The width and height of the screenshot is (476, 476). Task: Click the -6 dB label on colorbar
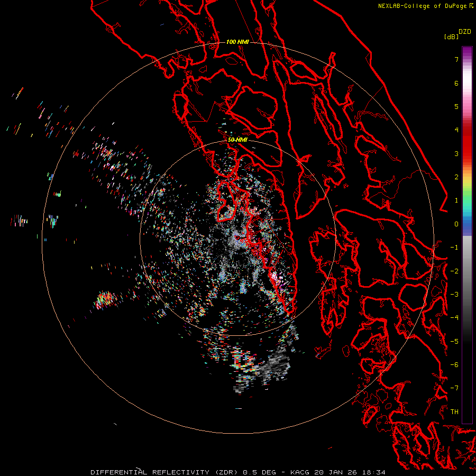(x=454, y=364)
